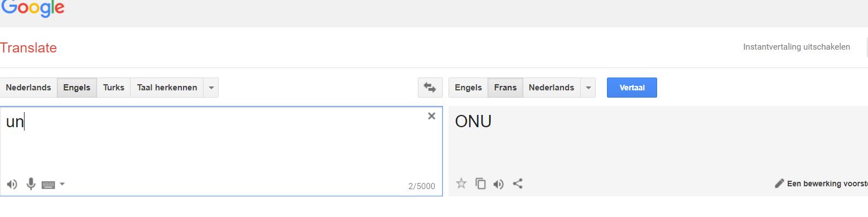Swap source and target languages

pyautogui.click(x=430, y=88)
